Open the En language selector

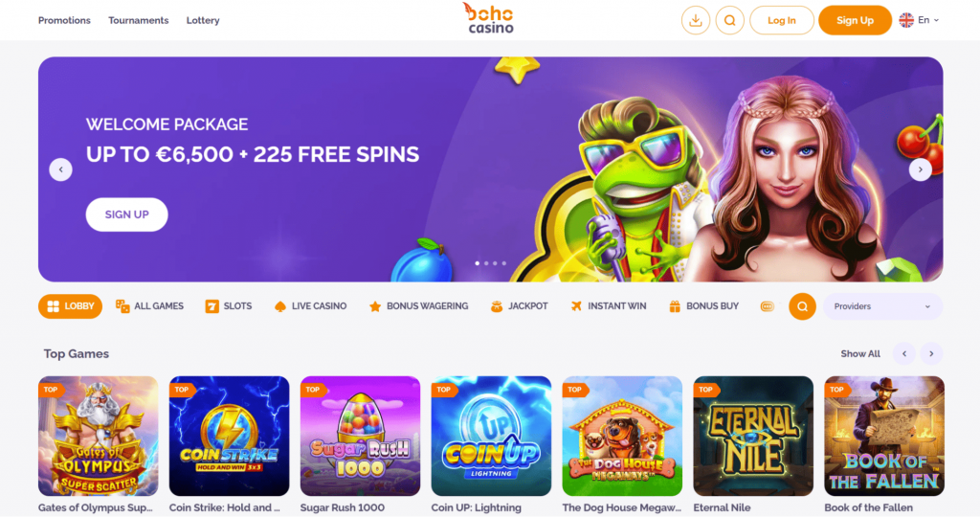(919, 20)
